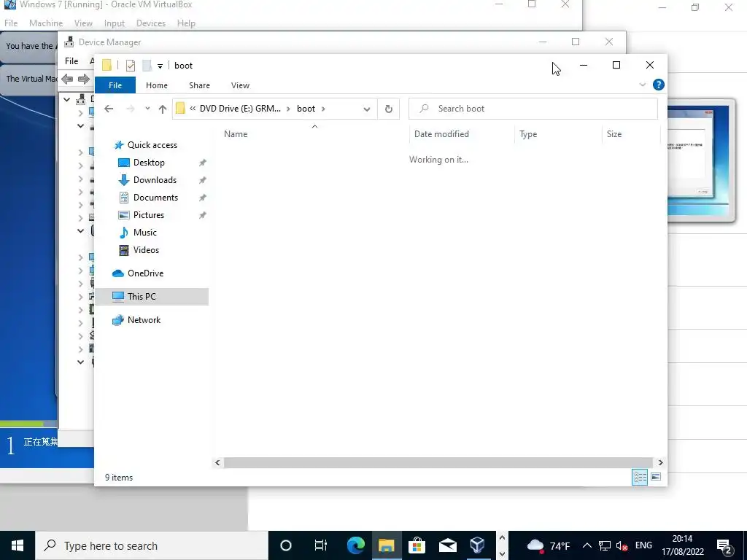This screenshot has width=747, height=560.
Task: Open the View ribbon tab
Action: (240, 85)
